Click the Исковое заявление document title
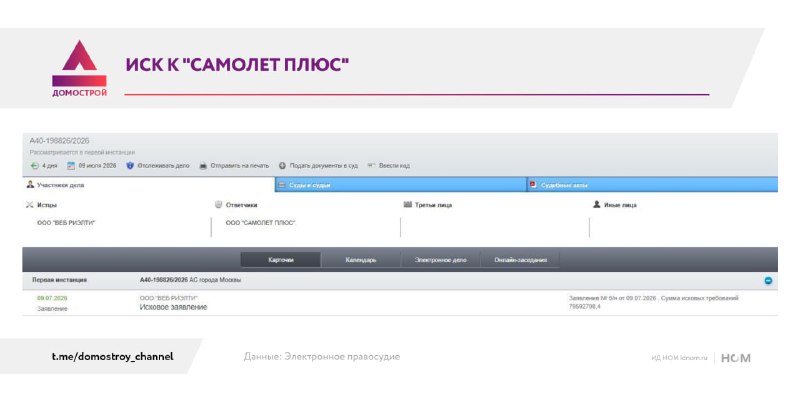This screenshot has width=800, height=397. tap(173, 307)
